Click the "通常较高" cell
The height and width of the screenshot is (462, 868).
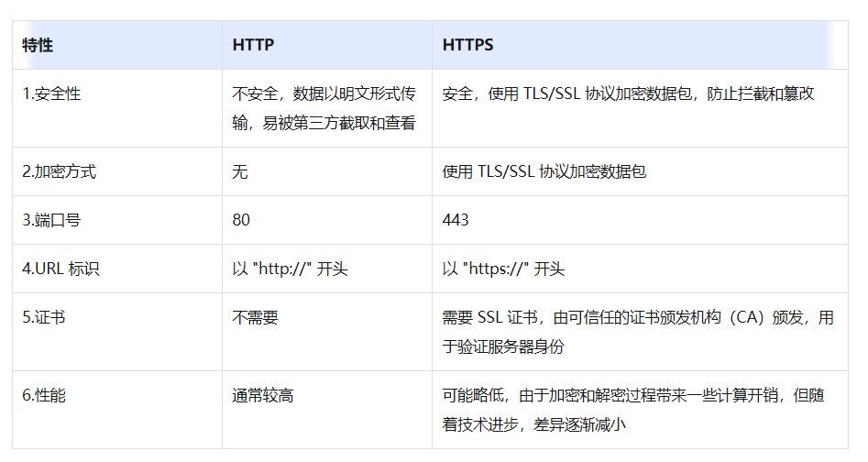tap(263, 396)
